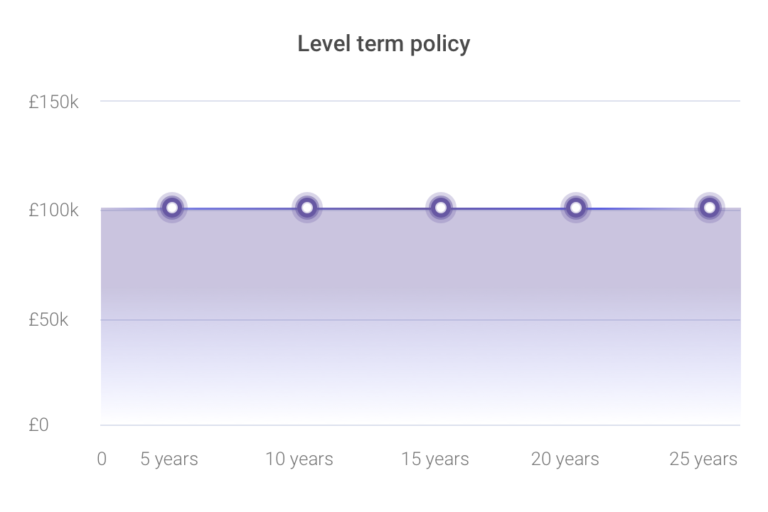Click the '5 years' x-axis label
The width and height of the screenshot is (768, 512).
point(169,460)
